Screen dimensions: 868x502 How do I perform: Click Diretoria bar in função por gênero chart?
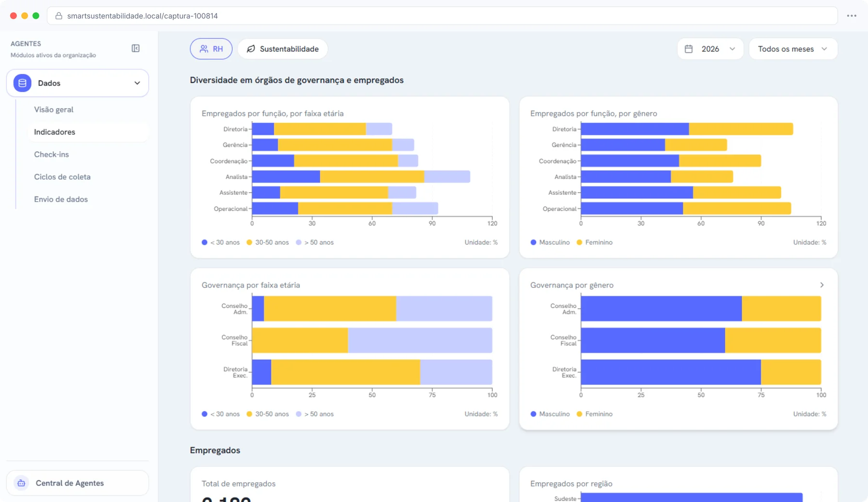(x=687, y=129)
